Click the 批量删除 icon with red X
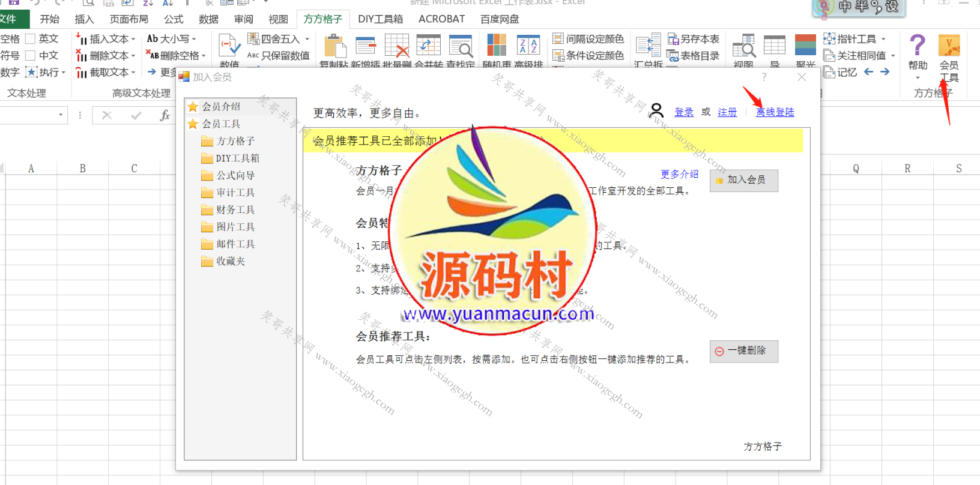The image size is (980, 485). pyautogui.click(x=396, y=46)
